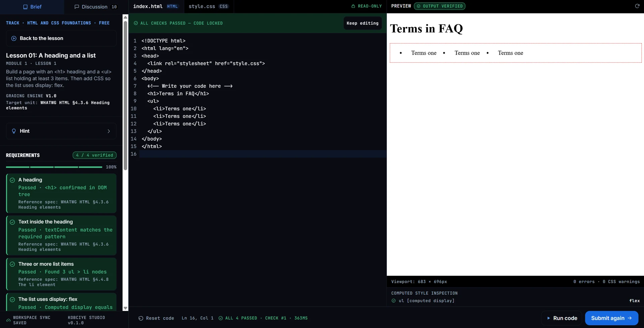Viewport: 644px width, 328px height.
Task: Click the Discussion count badge 10
Action: pyautogui.click(x=114, y=7)
